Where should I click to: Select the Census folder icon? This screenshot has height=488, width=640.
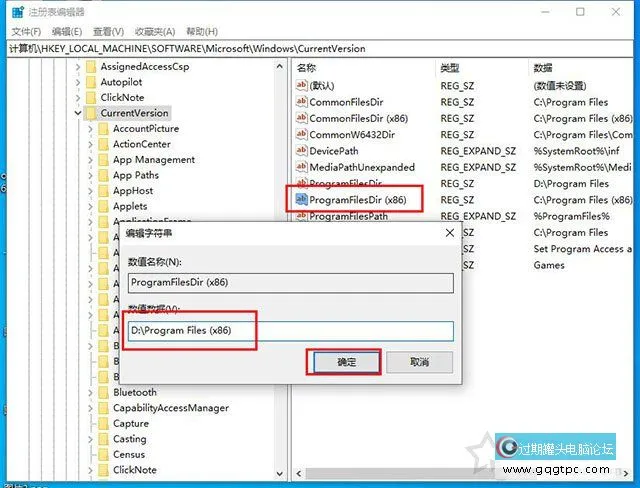pos(104,455)
